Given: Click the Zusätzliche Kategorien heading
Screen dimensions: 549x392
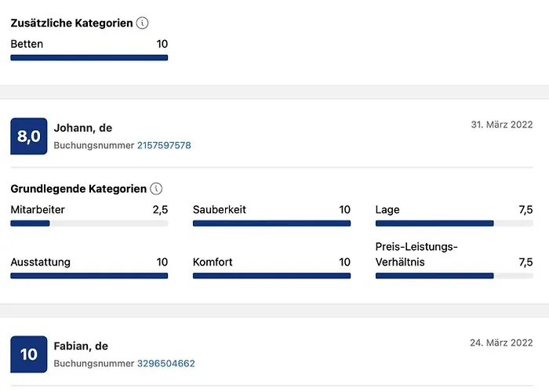Looking at the screenshot, I should [70, 24].
